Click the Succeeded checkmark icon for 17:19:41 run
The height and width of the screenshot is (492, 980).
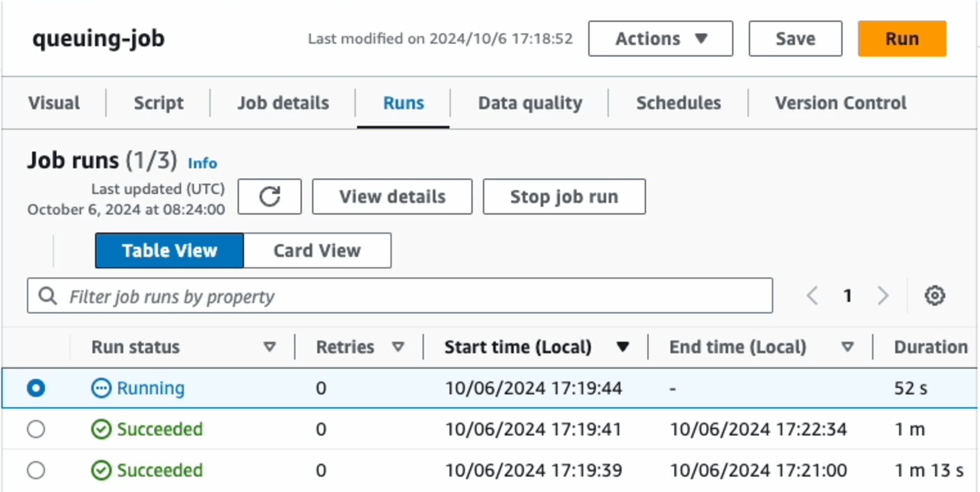[x=101, y=429]
